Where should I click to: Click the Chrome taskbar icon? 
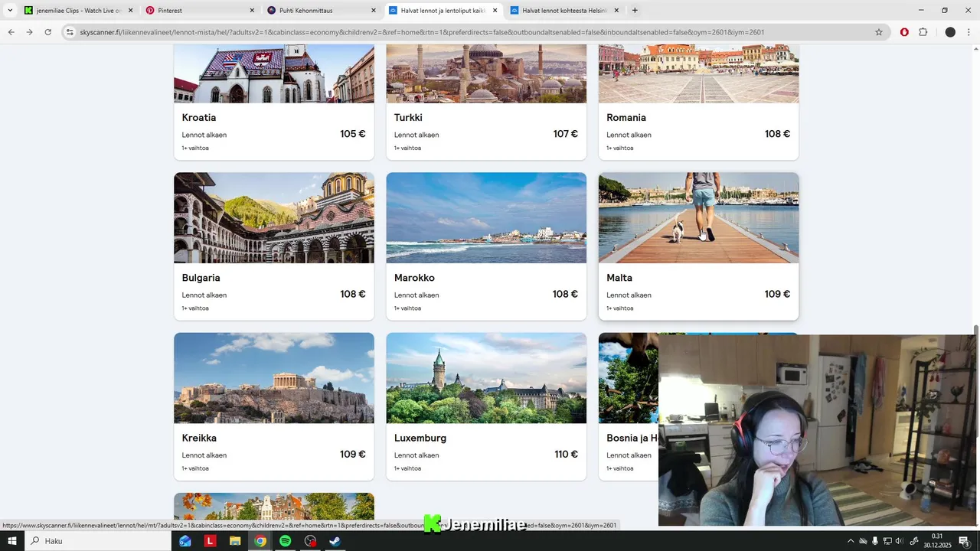[260, 541]
